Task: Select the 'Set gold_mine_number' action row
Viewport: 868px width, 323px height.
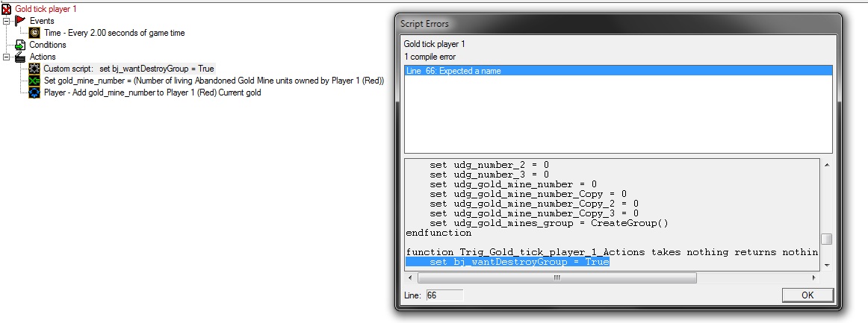Action: [x=214, y=81]
